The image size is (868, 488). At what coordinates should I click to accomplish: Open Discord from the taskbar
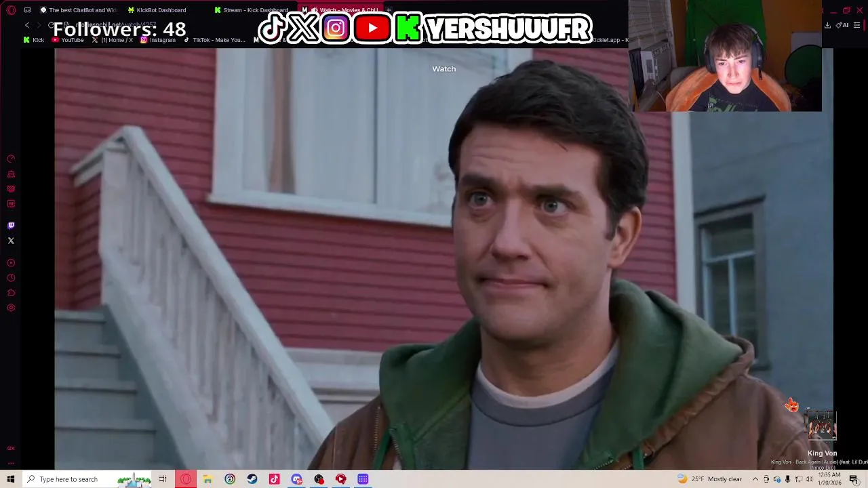pos(296,479)
